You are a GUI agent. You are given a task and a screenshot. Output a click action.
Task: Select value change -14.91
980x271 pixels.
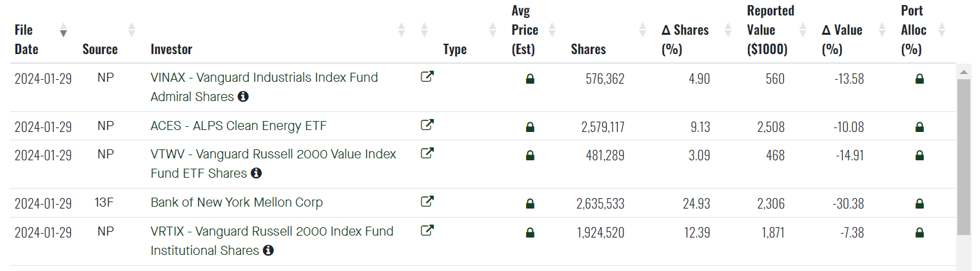tap(848, 155)
